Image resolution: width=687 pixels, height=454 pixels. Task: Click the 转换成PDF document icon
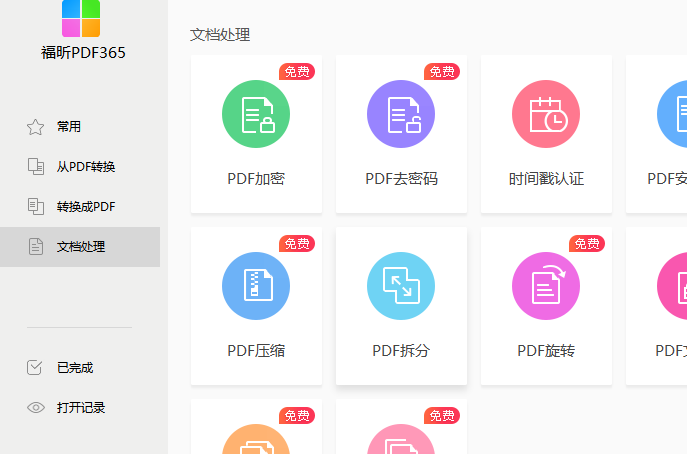(x=35, y=206)
